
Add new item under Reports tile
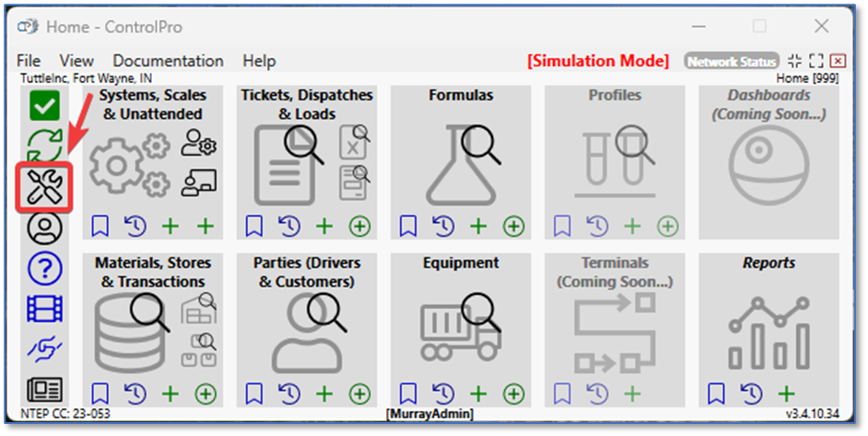786,395
